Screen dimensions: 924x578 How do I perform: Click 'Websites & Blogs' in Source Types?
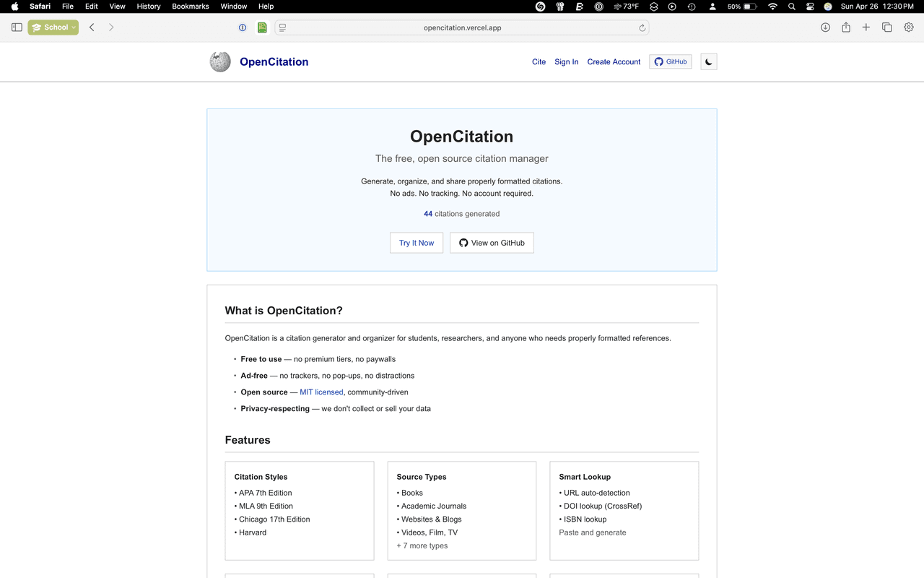tap(432, 519)
